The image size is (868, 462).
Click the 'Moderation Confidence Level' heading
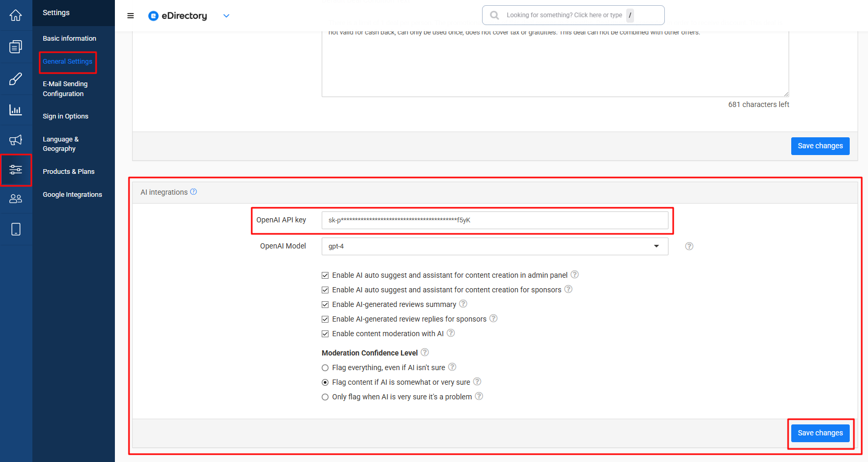370,353
